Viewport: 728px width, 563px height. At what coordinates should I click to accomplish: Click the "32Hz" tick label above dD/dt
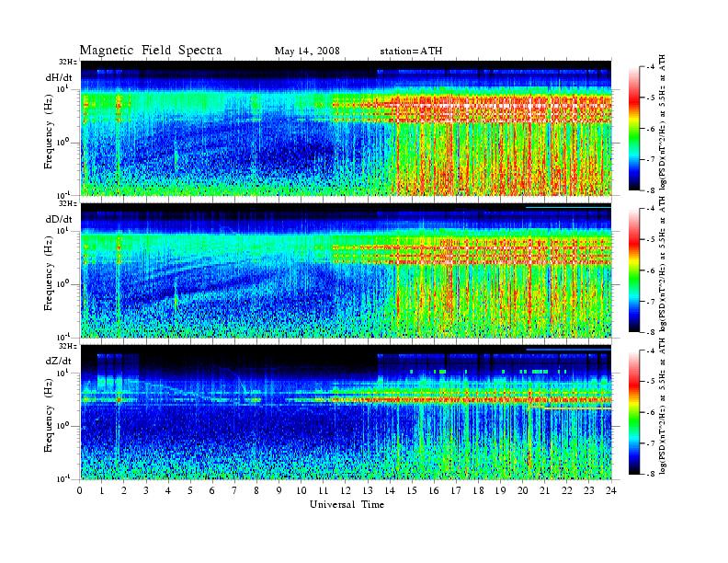[68, 203]
